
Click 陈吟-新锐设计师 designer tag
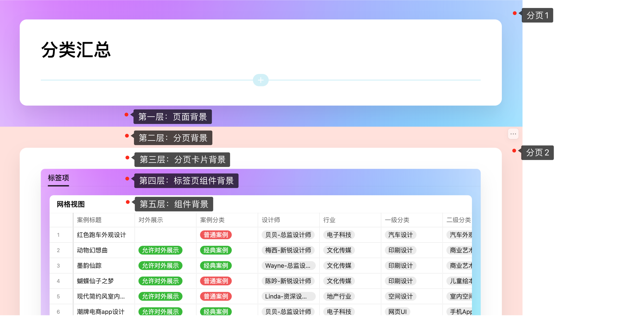coord(288,281)
